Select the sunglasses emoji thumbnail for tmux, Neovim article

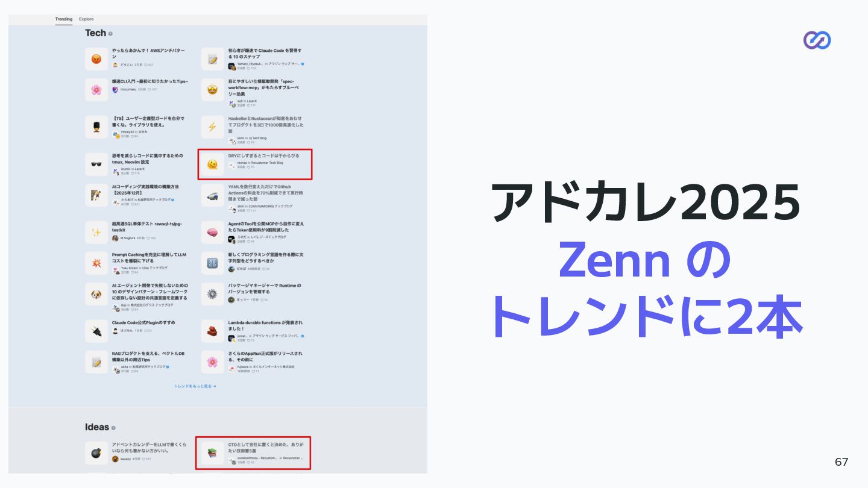[96, 164]
